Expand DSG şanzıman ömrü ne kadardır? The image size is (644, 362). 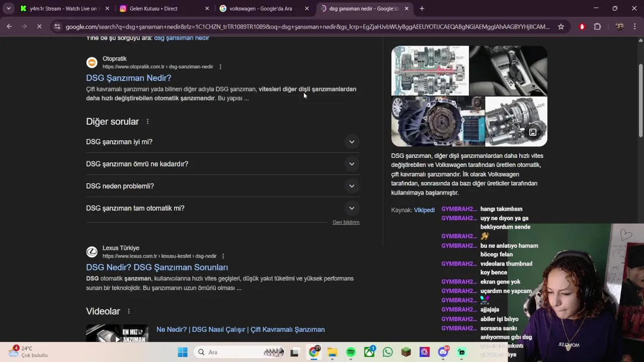[222, 164]
